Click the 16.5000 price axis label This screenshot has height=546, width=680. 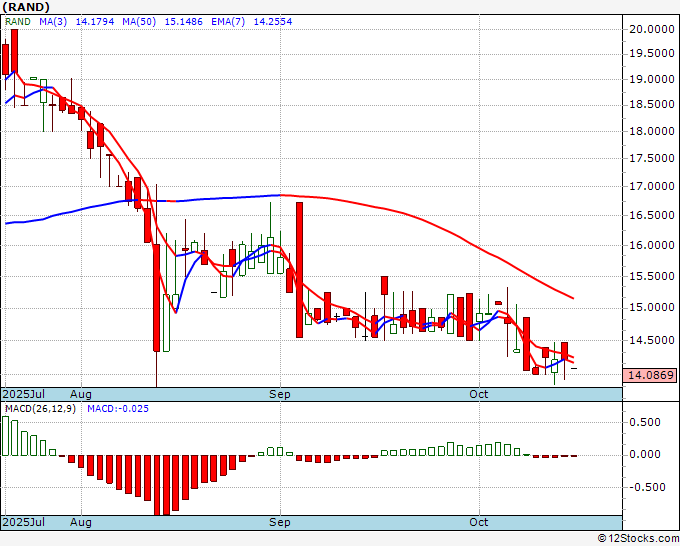click(652, 216)
